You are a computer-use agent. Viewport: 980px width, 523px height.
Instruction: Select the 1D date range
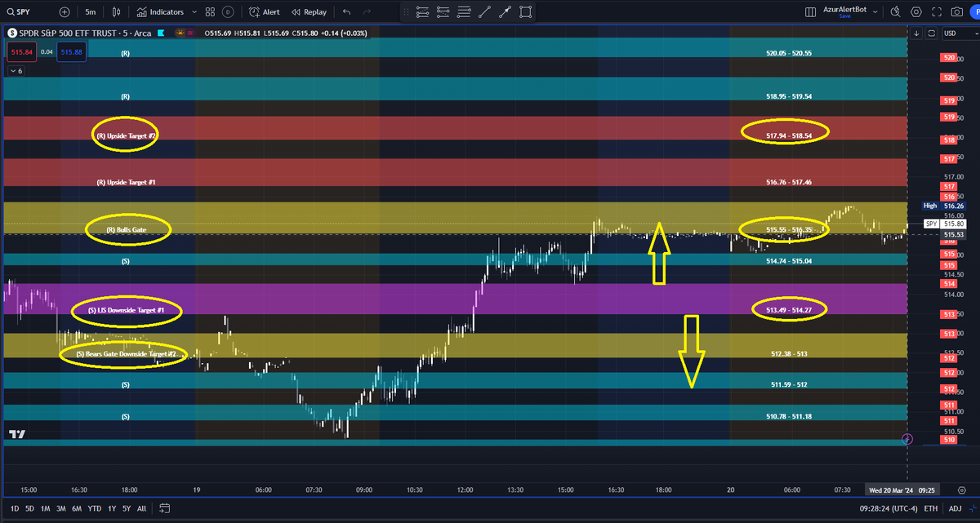[x=16, y=508]
